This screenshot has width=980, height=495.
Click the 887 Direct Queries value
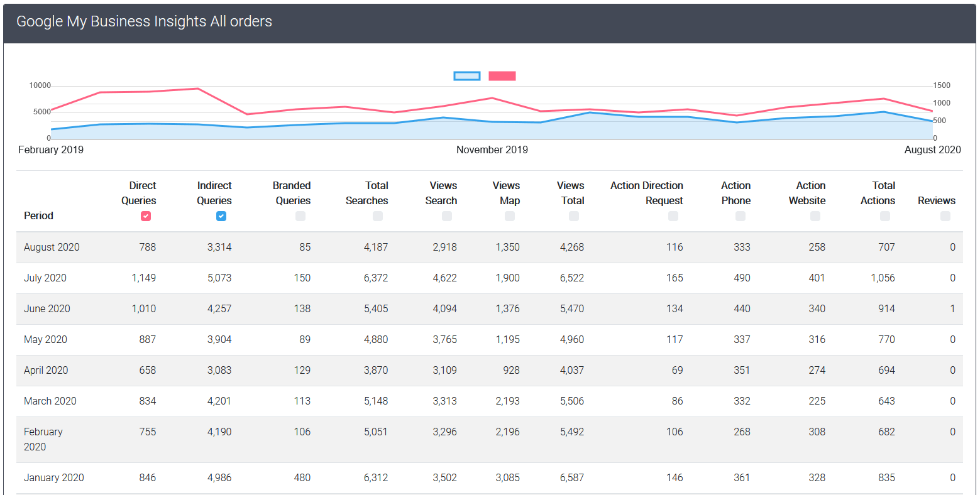coord(148,339)
